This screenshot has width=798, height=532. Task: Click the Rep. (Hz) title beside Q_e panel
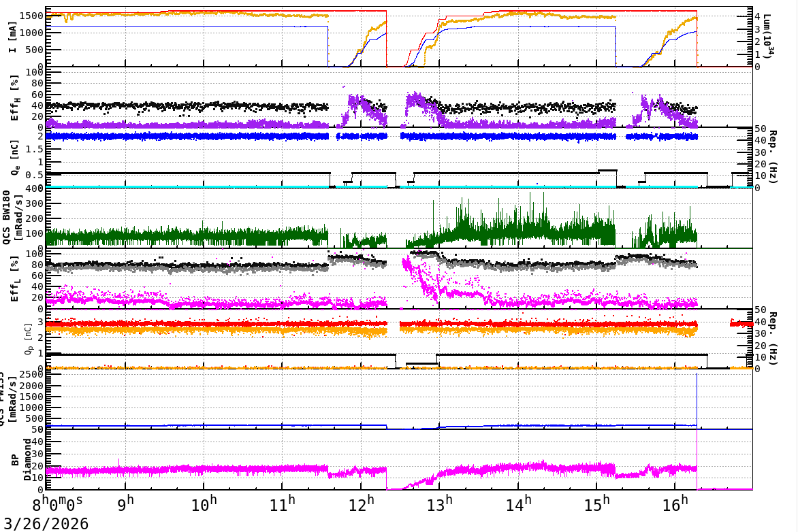click(x=772, y=156)
